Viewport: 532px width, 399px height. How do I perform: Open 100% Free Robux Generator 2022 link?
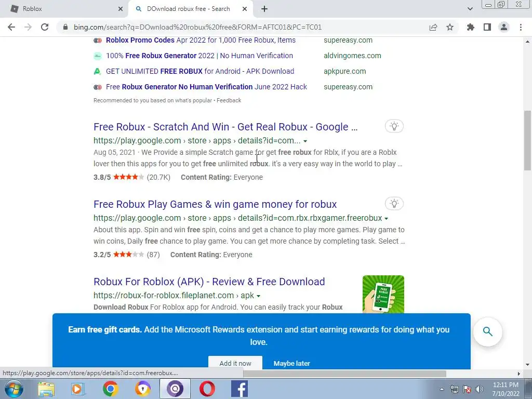click(199, 56)
